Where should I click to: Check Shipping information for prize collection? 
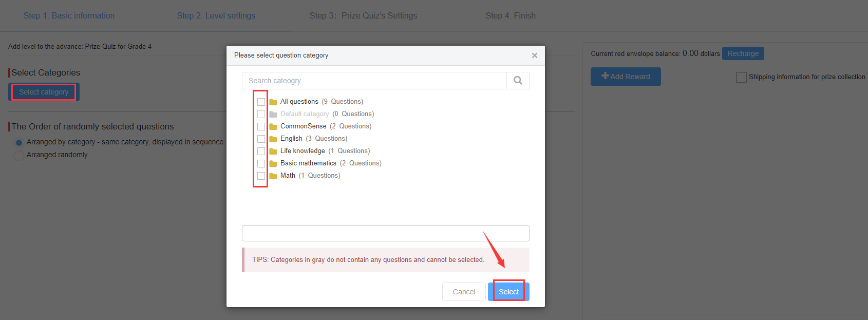741,77
